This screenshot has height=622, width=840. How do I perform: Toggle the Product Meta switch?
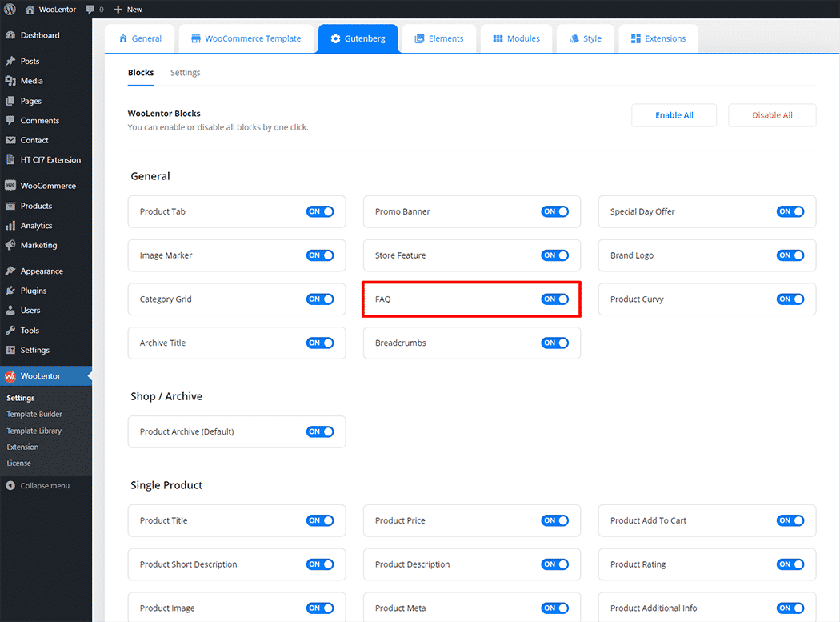(555, 608)
